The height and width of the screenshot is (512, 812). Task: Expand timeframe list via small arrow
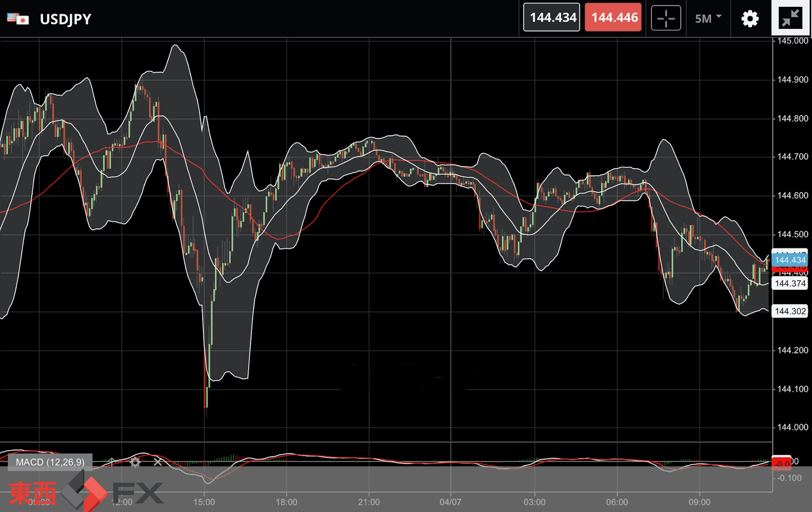coord(719,16)
